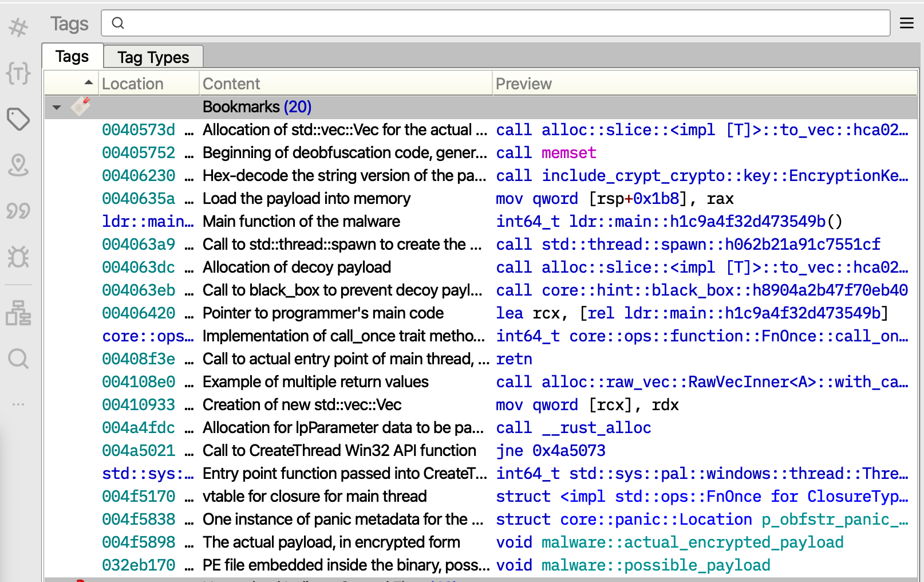Switch to the Tags tab
The width and height of the screenshot is (924, 582).
point(72,56)
